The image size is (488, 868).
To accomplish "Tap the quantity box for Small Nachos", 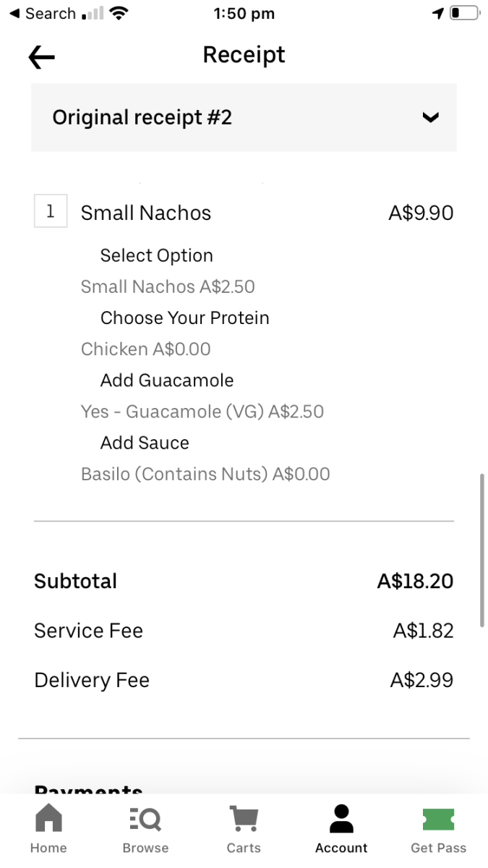I will (51, 212).
